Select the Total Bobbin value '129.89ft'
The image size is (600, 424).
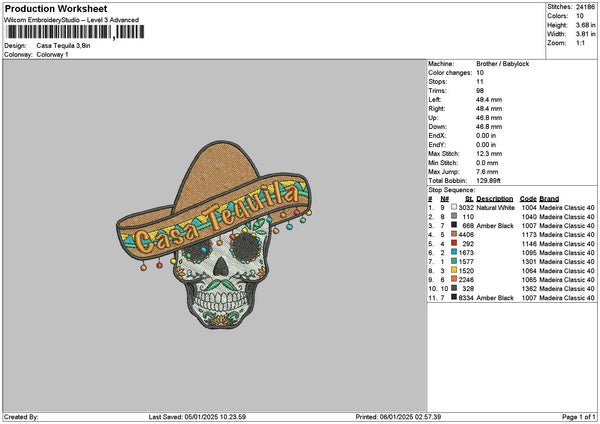point(488,181)
